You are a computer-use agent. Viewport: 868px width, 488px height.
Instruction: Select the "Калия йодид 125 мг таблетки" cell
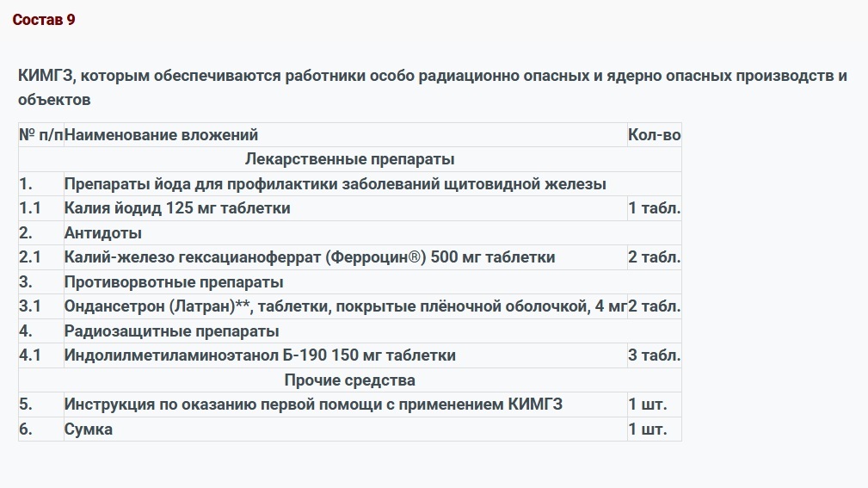click(x=177, y=207)
